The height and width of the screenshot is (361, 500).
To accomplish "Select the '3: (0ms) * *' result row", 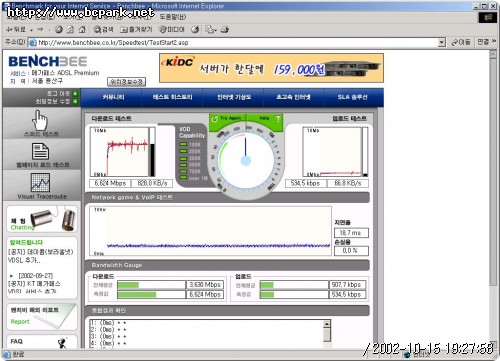I will [108, 336].
